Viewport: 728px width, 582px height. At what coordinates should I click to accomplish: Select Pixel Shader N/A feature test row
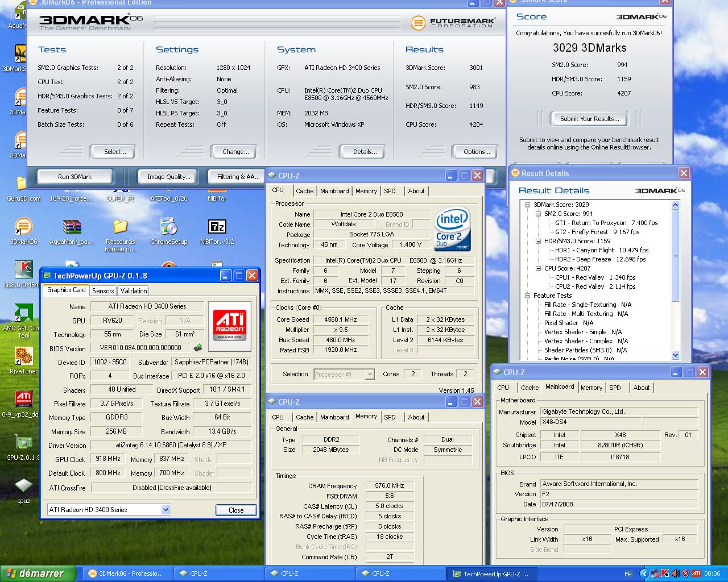(x=569, y=323)
